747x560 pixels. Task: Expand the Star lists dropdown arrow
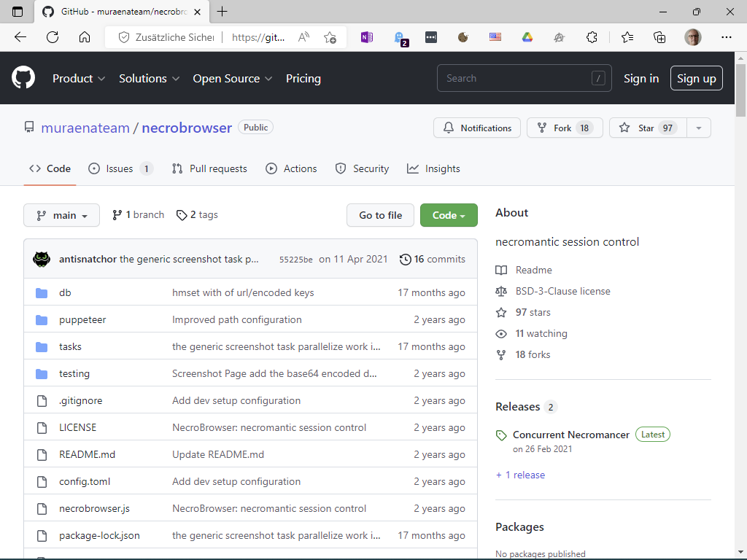[x=698, y=128]
